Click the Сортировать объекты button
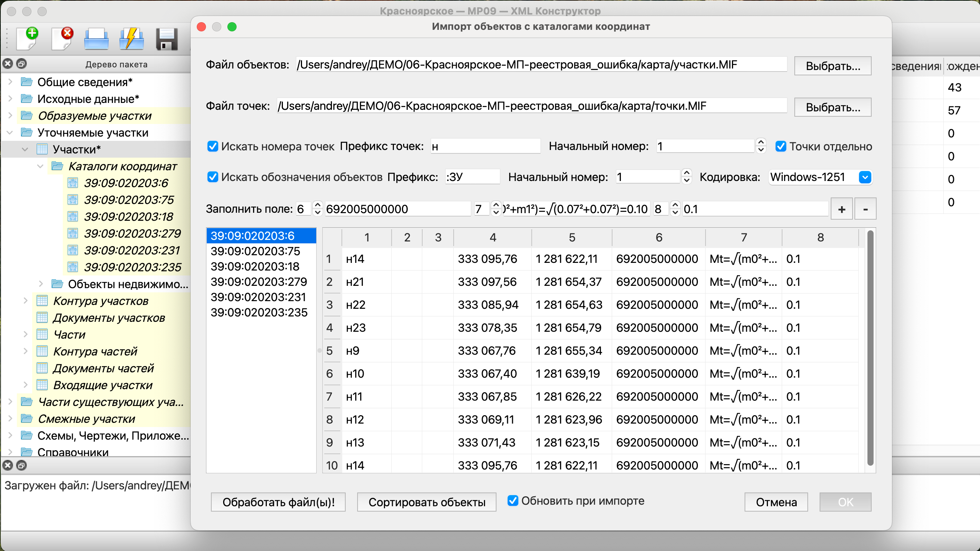 tap(427, 502)
